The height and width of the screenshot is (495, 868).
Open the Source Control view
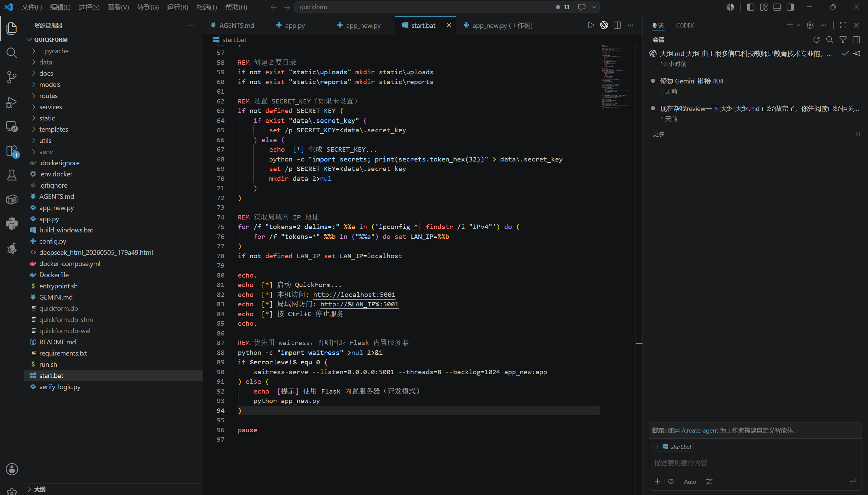tap(12, 77)
